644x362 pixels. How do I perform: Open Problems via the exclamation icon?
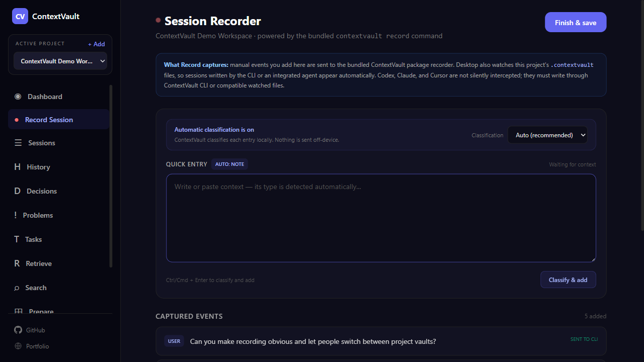coord(16,215)
